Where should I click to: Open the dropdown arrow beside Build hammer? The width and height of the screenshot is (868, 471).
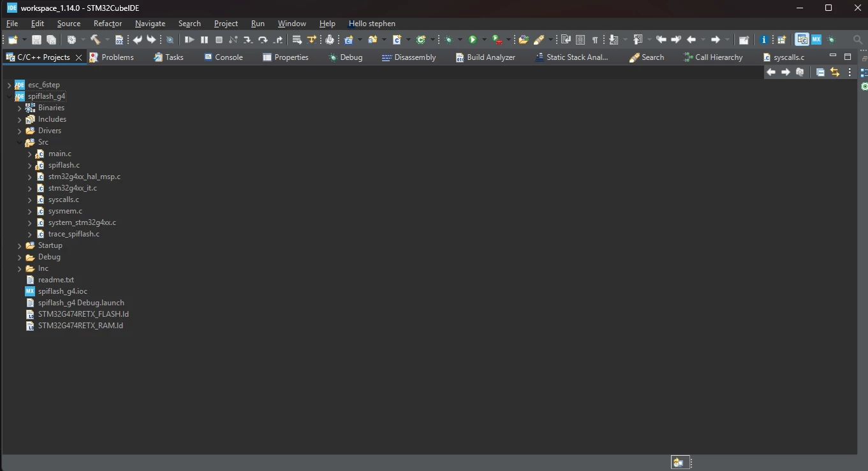(107, 40)
